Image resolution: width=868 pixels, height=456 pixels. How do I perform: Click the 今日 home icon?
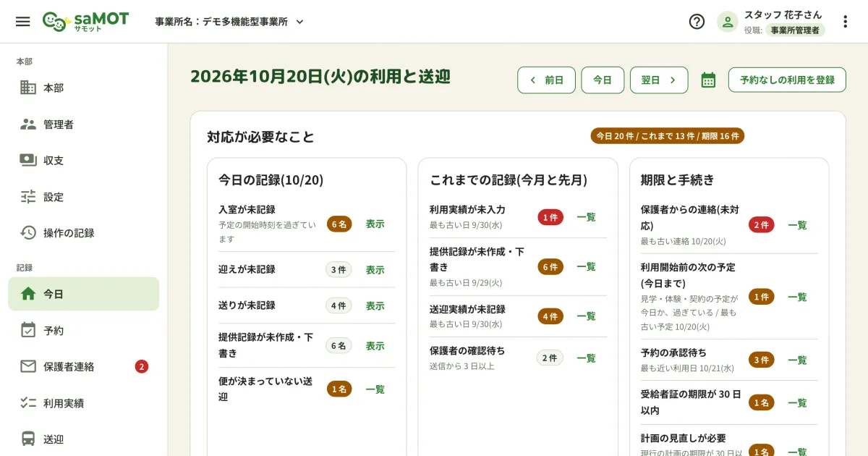(x=28, y=294)
